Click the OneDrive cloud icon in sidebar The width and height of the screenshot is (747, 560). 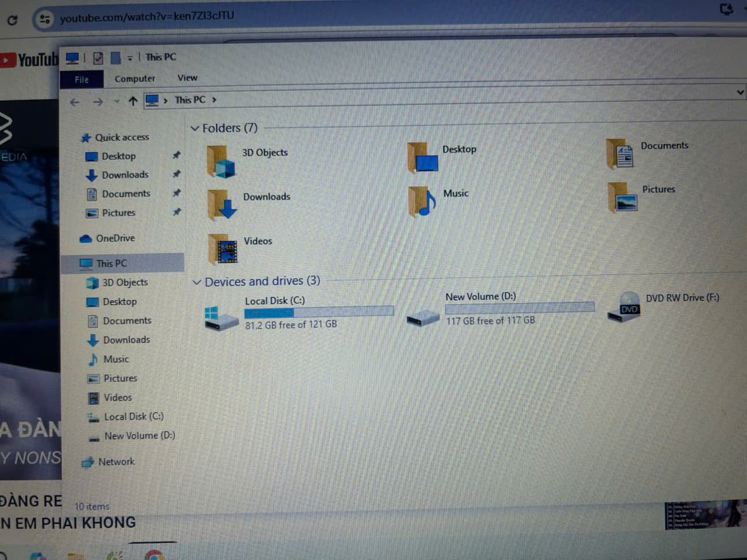point(86,239)
